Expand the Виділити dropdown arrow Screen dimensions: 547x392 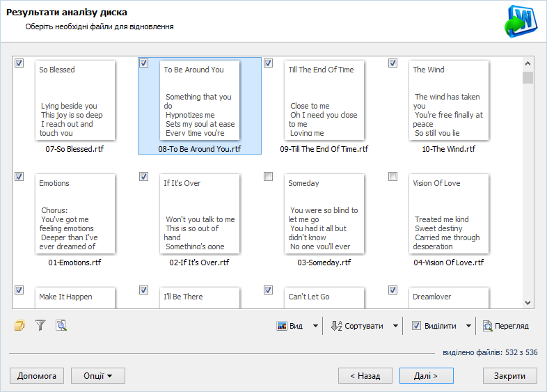(x=468, y=326)
